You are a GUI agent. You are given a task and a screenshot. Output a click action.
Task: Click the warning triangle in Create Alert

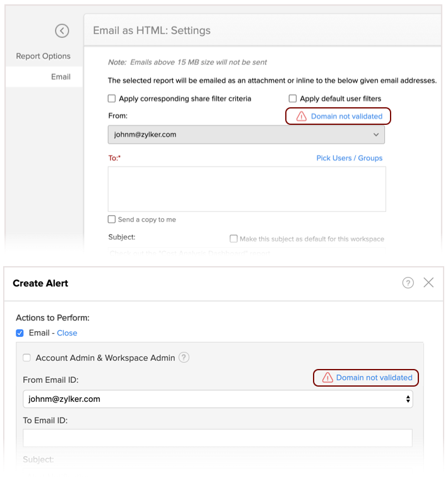coord(327,378)
